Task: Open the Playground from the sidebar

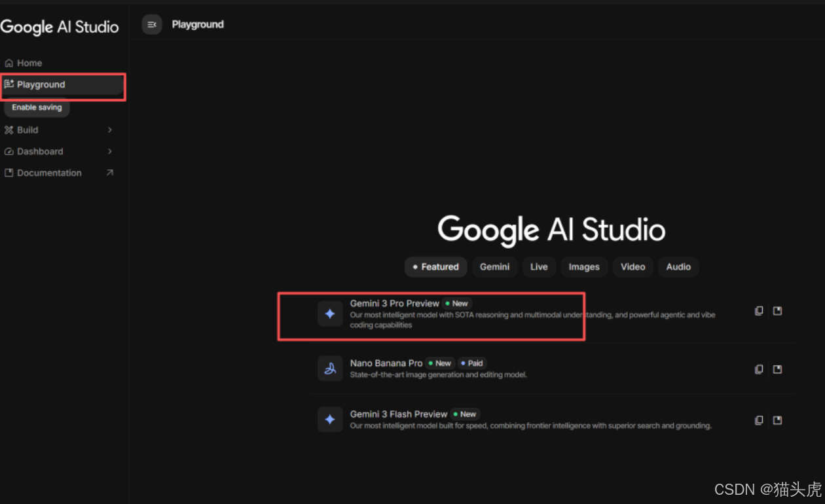Action: pos(41,84)
